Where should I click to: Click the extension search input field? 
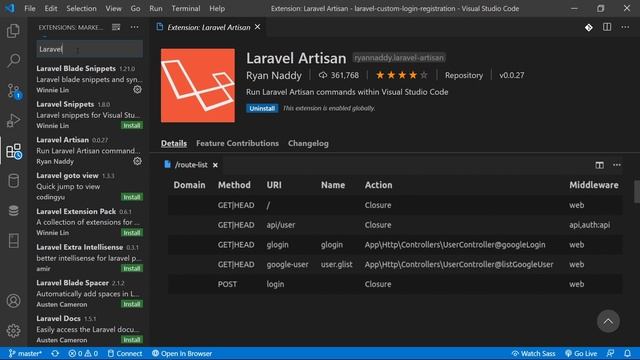tap(89, 49)
